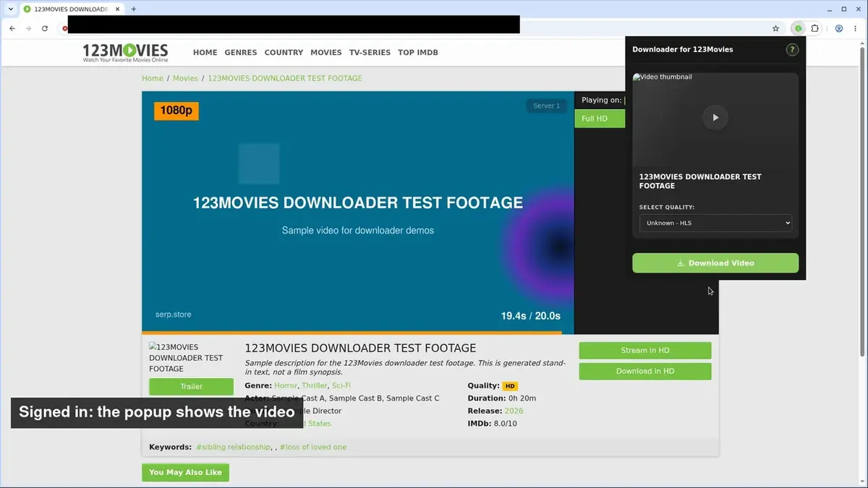
Task: Open the tab search dropdown arrow
Action: (x=10, y=9)
